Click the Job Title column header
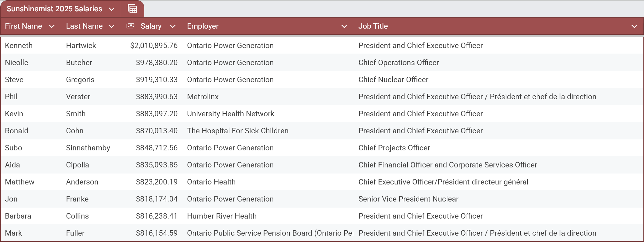Screen dimensions: 644x242 pyautogui.click(x=373, y=26)
